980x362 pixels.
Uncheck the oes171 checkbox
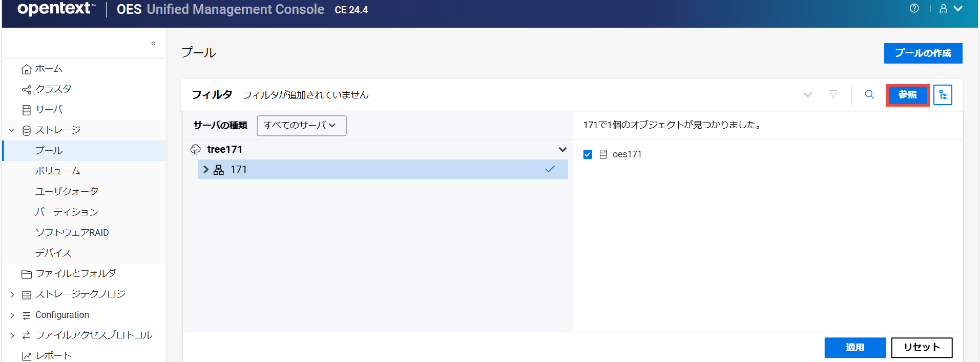tap(588, 154)
